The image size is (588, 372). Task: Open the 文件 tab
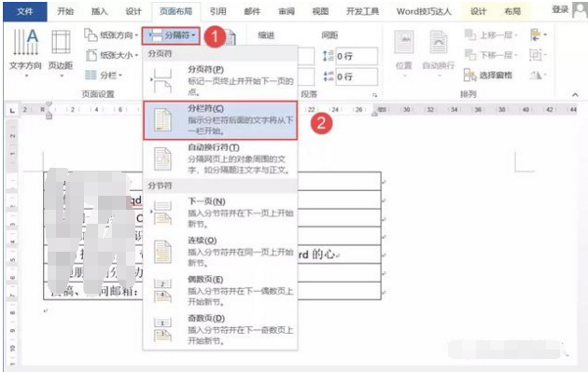(x=25, y=11)
